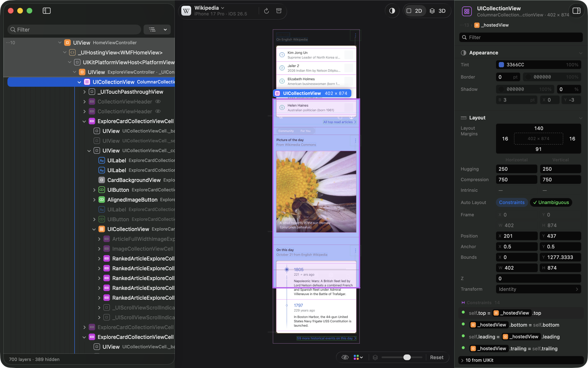This screenshot has width=588, height=368.
Task: Click the Reset button on canvas toolbar
Action: 437,357
